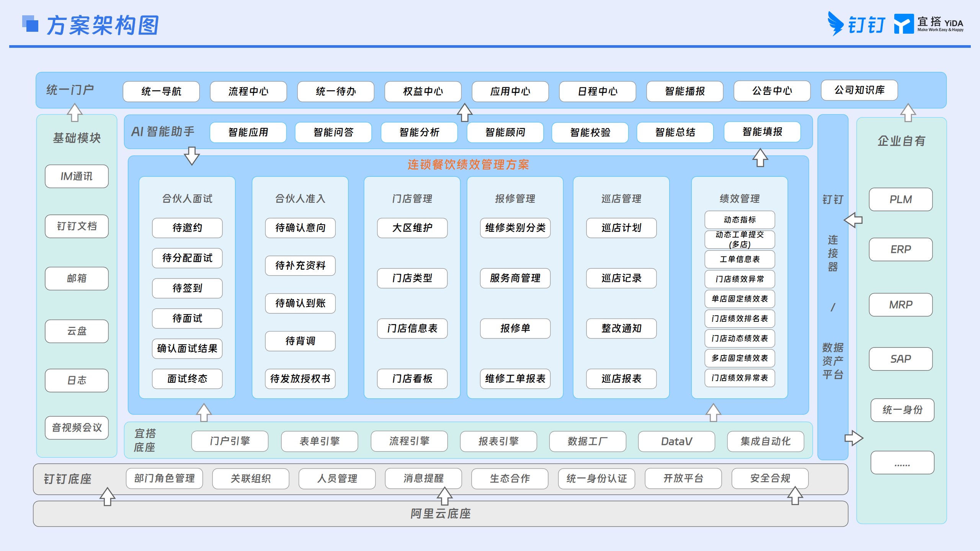Click the blue square icon beside the title
The height and width of the screenshot is (551, 980).
click(x=30, y=23)
